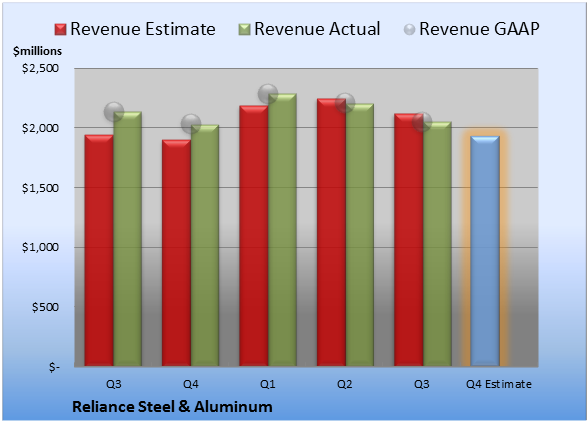
Task: Click the Reliance Steel & Aluminum title
Action: tap(172, 407)
